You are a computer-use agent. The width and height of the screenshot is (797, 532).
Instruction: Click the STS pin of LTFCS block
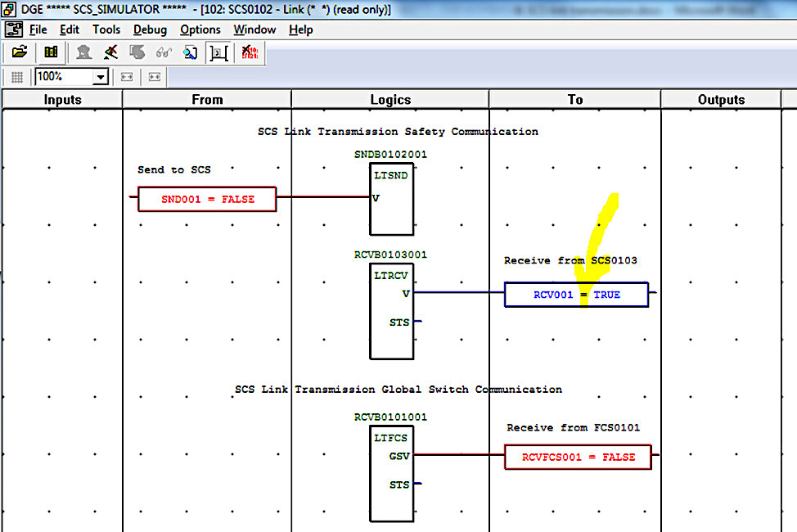399,485
